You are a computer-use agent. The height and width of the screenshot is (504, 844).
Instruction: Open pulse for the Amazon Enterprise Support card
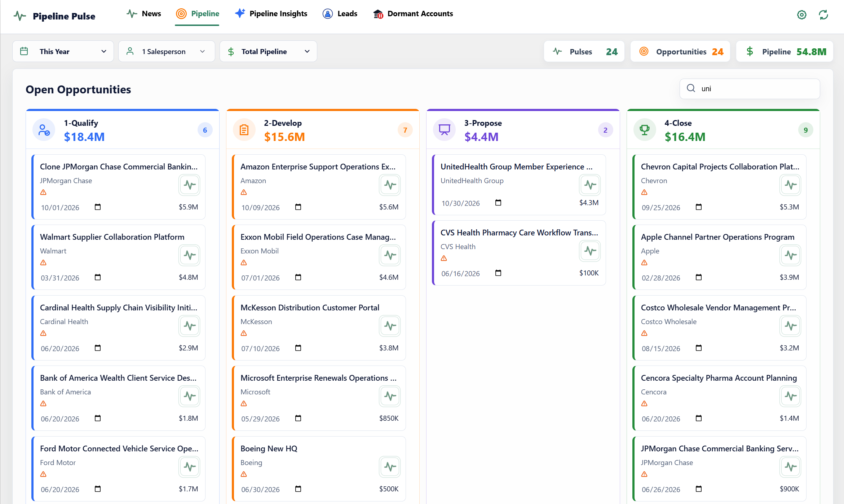[390, 185]
